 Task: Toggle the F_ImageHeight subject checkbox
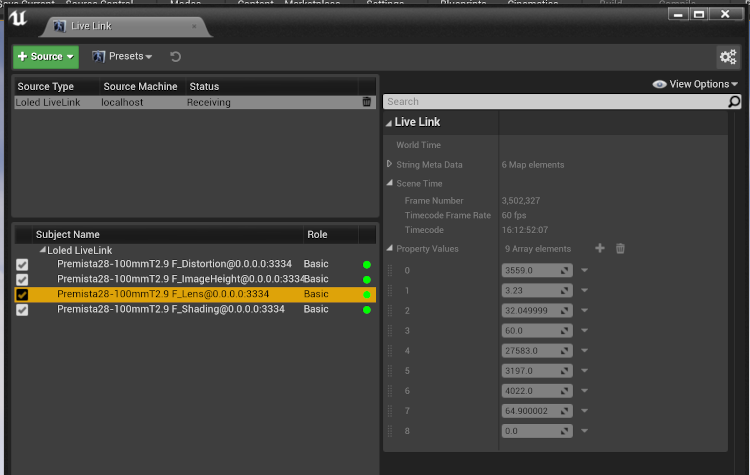click(22, 280)
